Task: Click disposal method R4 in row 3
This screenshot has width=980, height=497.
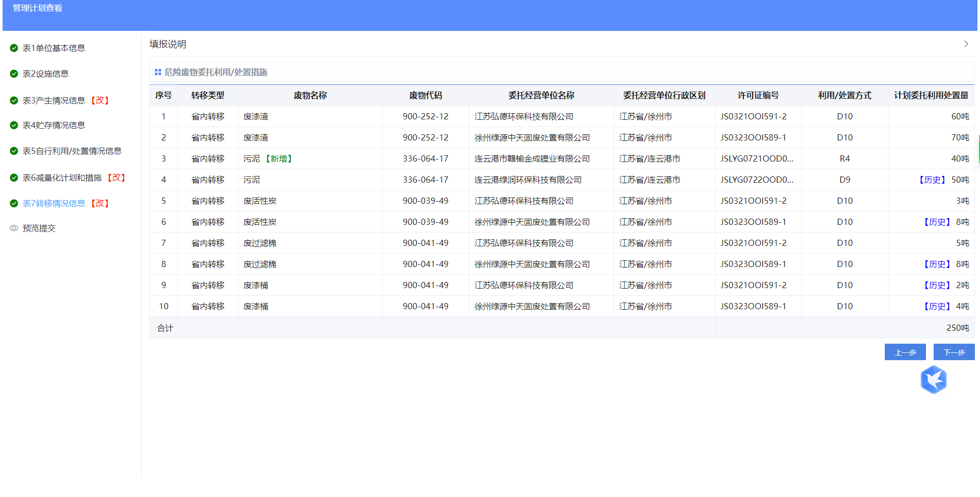Action: (844, 158)
